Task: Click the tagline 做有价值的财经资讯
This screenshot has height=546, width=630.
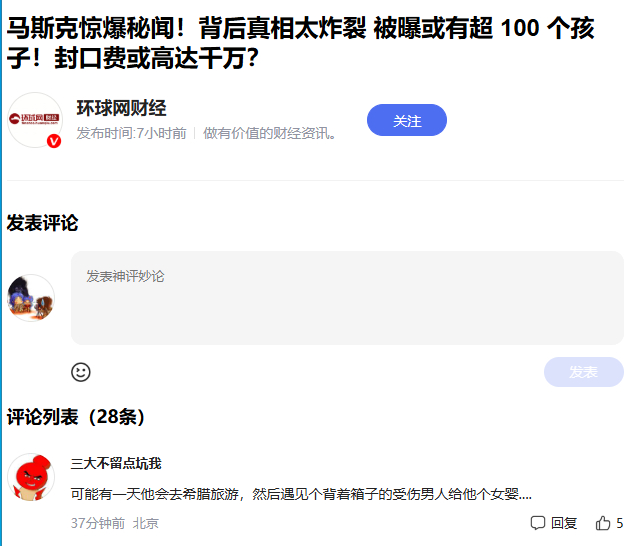Action: click(270, 133)
